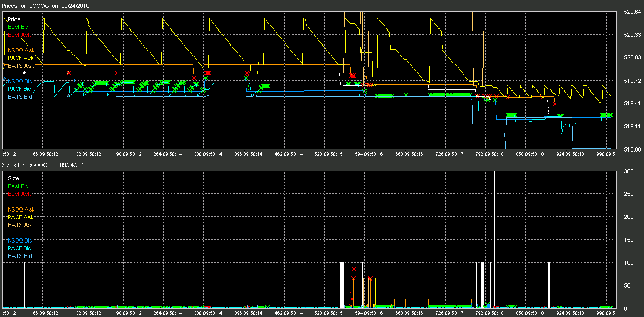This screenshot has height=317, width=644.
Task: Click '198 09:50:12' on Prices time axis
Action: [x=127, y=154]
